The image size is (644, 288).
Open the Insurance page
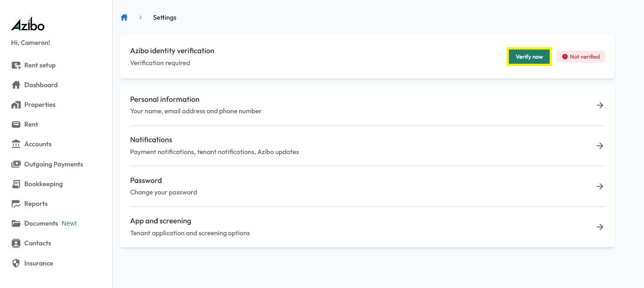(x=38, y=263)
